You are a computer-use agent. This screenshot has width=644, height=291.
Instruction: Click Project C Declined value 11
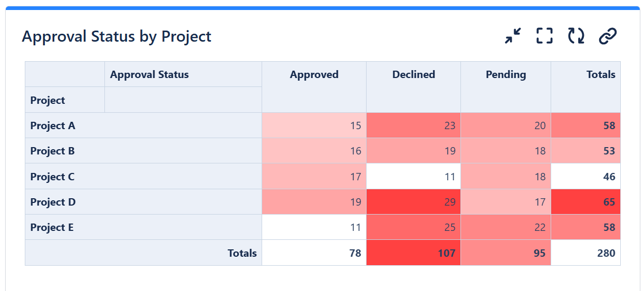(x=414, y=177)
